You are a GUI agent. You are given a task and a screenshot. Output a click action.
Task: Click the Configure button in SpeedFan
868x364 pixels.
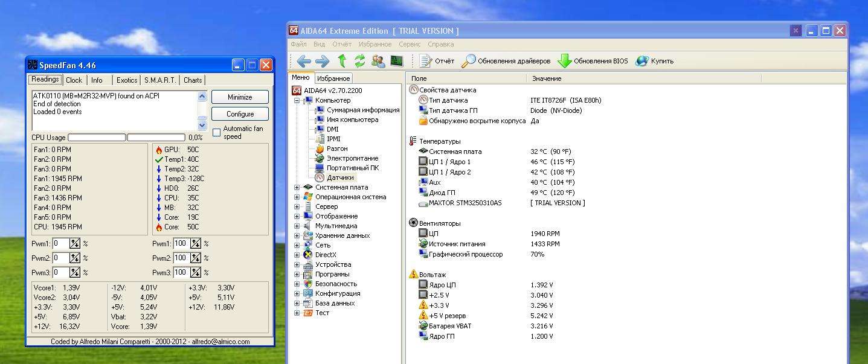240,114
